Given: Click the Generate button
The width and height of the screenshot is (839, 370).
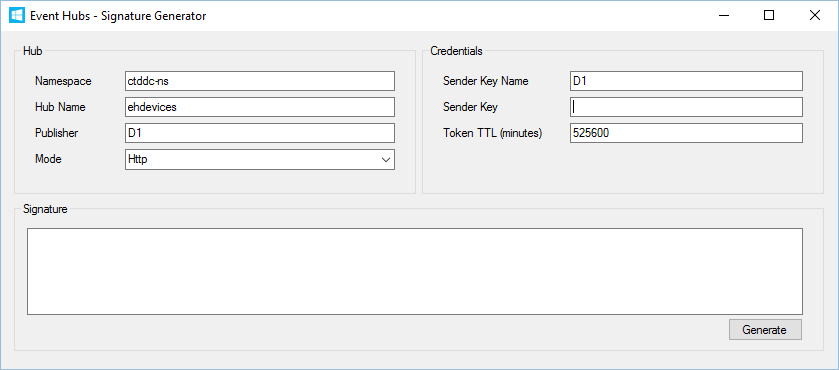Looking at the screenshot, I should [x=765, y=330].
